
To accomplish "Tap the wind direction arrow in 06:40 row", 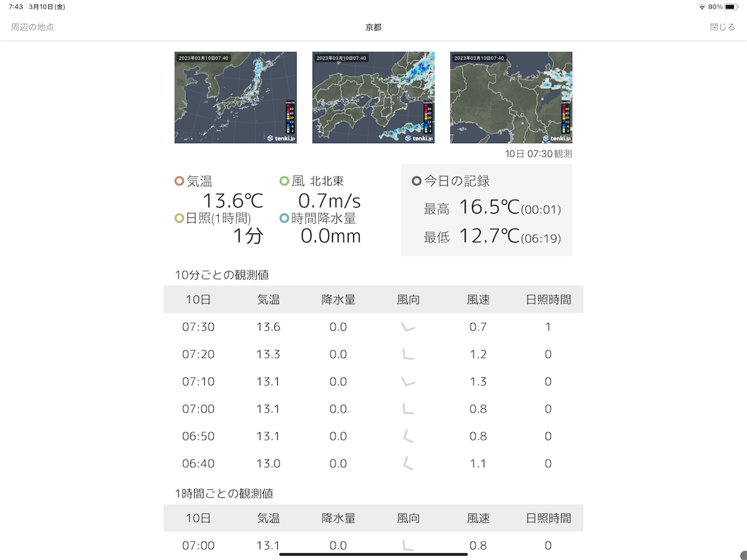I will point(408,463).
